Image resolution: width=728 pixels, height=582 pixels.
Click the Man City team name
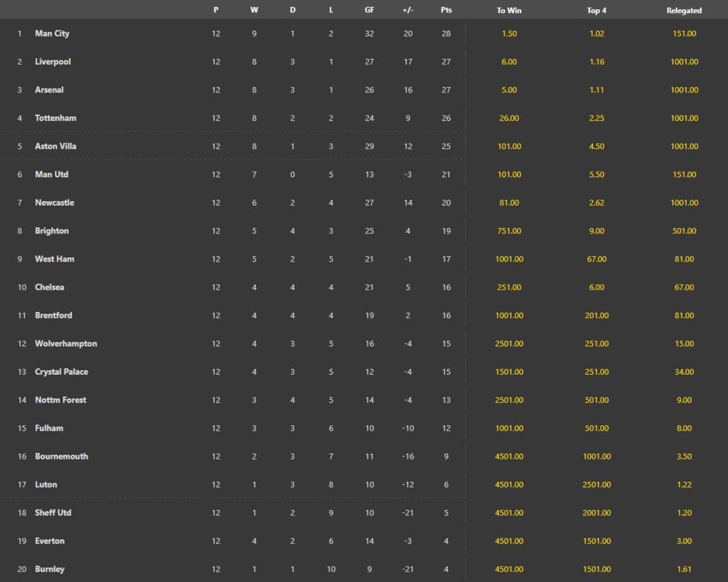tap(52, 33)
